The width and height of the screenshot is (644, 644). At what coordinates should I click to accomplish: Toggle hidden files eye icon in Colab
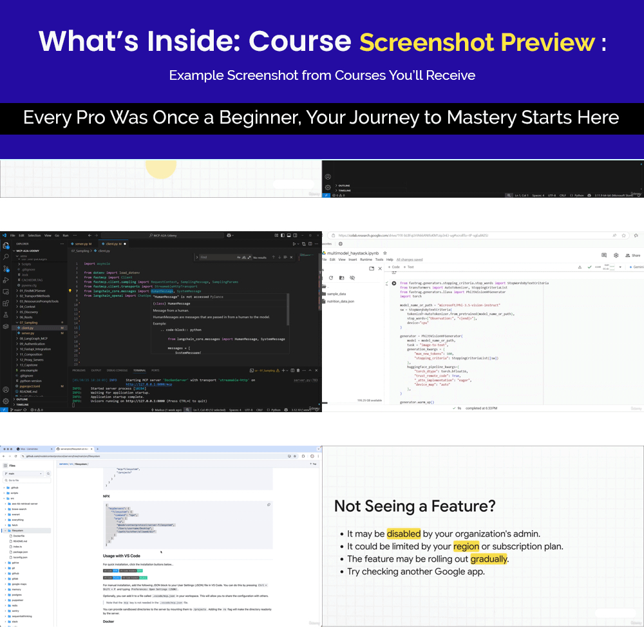[352, 278]
